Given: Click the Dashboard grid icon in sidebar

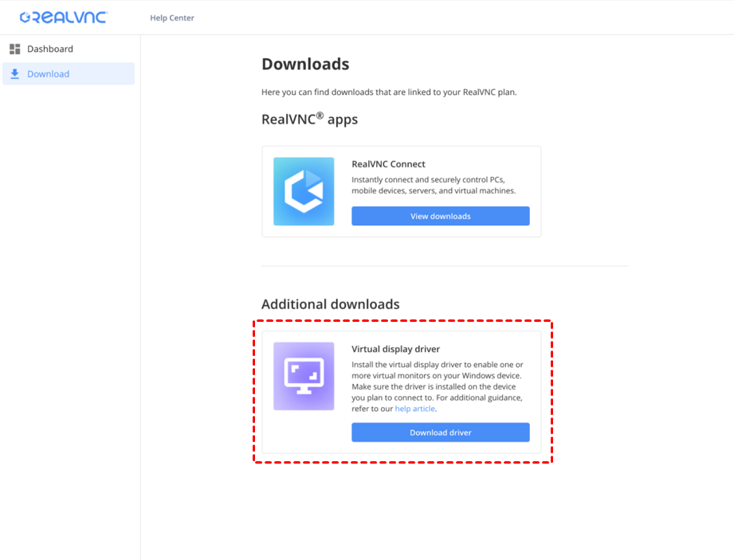Looking at the screenshot, I should pos(15,49).
